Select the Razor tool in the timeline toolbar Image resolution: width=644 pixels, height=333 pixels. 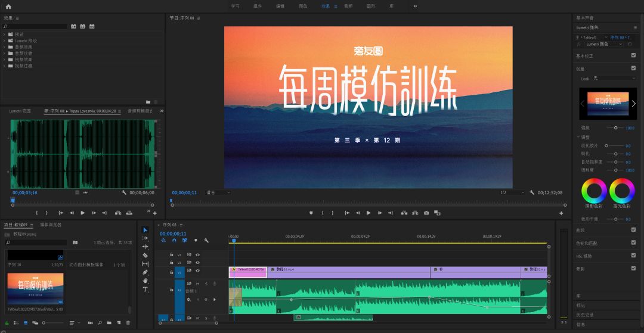click(145, 255)
